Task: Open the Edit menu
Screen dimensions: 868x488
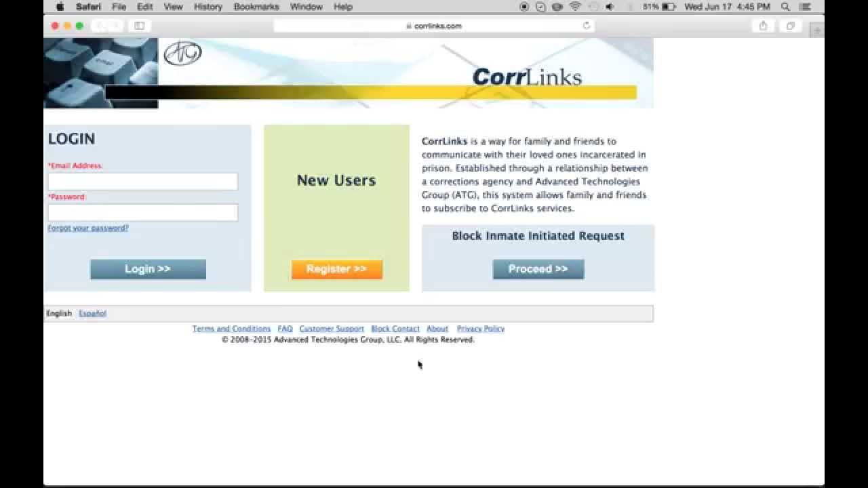Action: coord(144,7)
